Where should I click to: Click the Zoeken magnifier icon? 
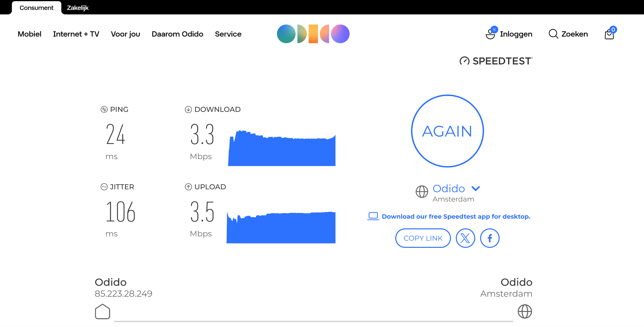(554, 34)
